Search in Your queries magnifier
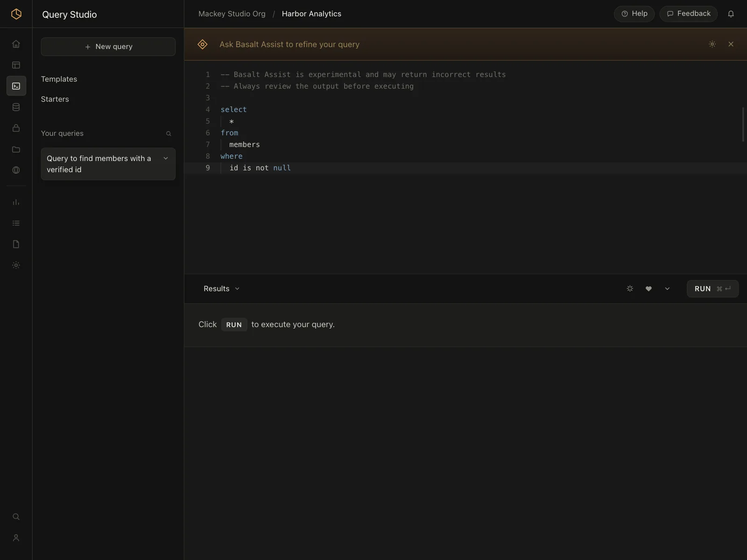This screenshot has width=747, height=560. pos(169,133)
